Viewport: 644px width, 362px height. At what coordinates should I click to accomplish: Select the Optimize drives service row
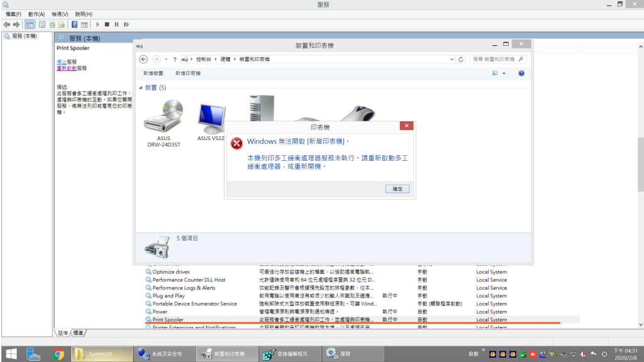362,272
